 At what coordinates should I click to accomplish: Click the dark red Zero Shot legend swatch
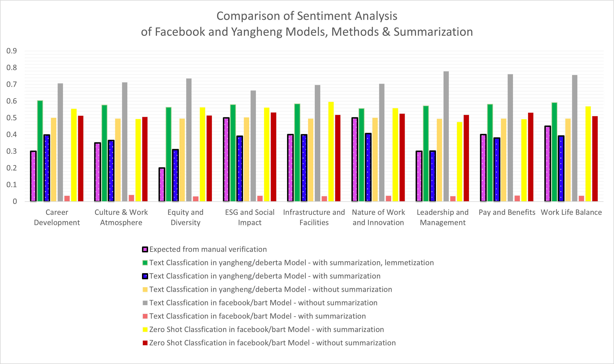(145, 343)
